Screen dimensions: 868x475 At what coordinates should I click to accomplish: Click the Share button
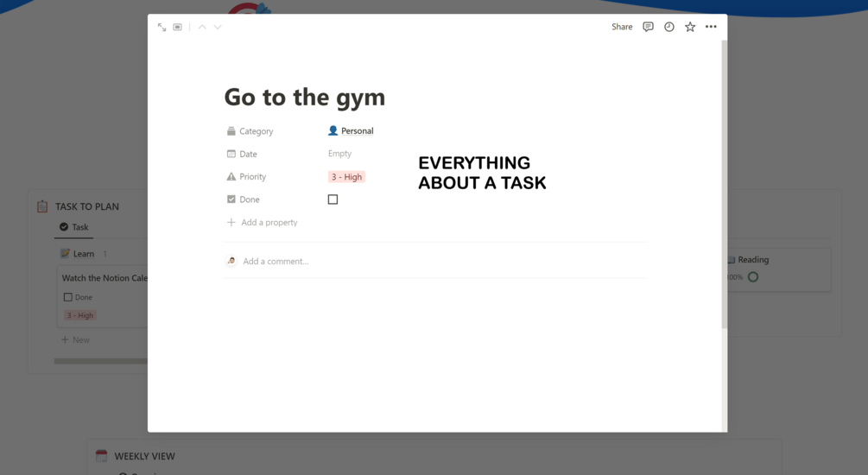[622, 27]
